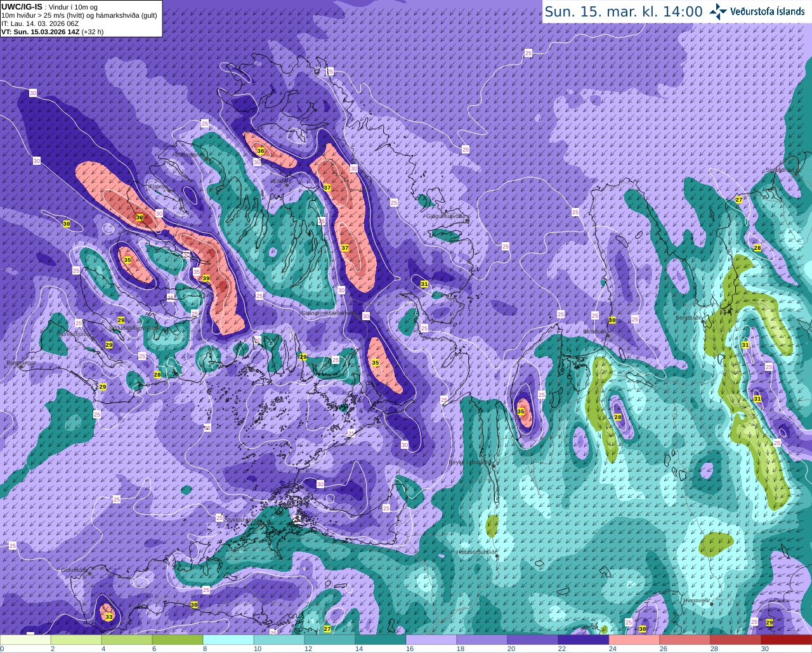Click the yellow gust label 36 north of Æðey
This screenshot has width=812, height=653.
tap(260, 150)
